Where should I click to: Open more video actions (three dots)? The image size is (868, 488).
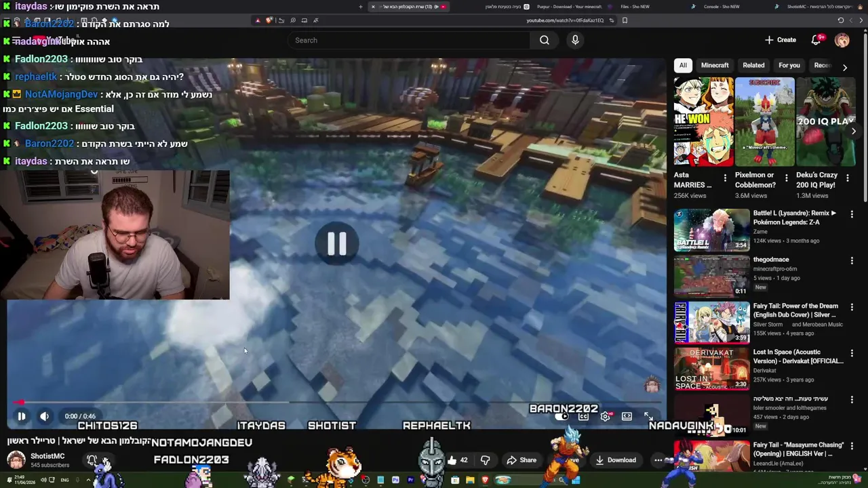[658, 460]
